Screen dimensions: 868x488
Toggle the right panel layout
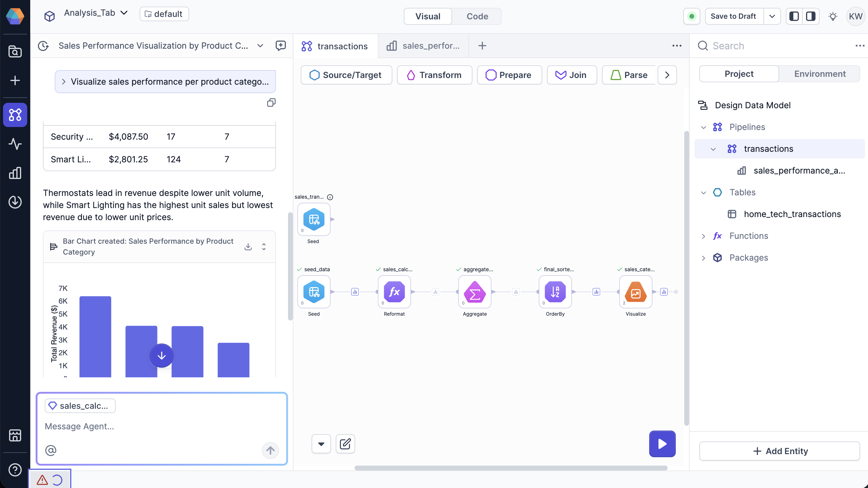pos(810,16)
